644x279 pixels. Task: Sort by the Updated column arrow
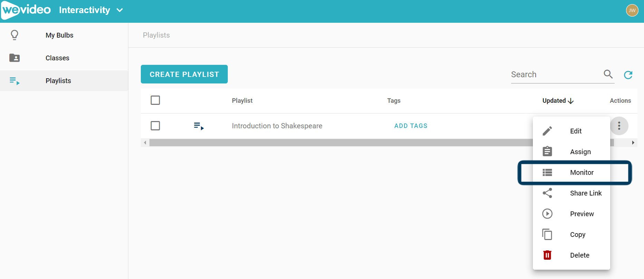point(571,101)
